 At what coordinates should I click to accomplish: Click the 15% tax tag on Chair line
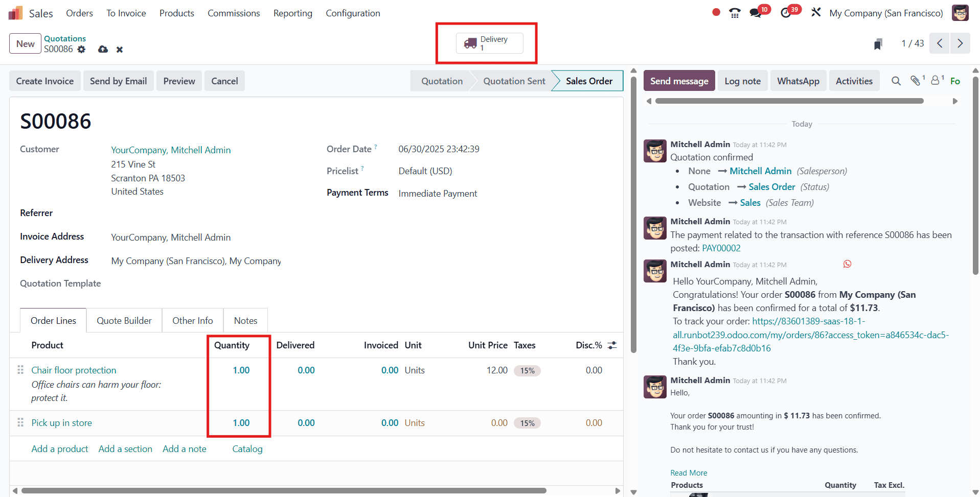tap(527, 371)
